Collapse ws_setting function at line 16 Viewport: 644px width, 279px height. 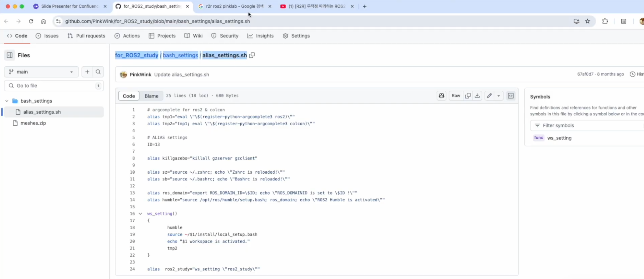pyautogui.click(x=141, y=214)
